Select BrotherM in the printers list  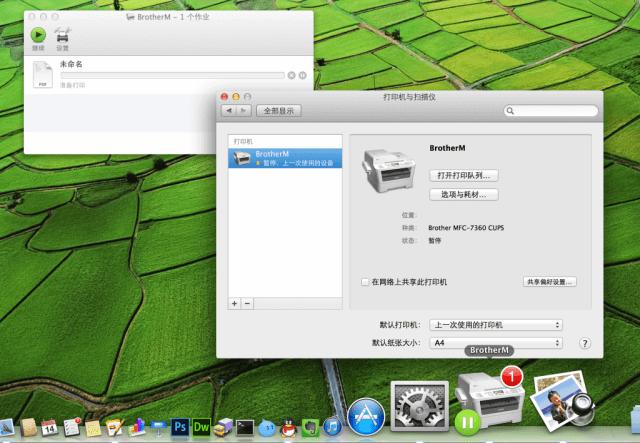click(285, 158)
